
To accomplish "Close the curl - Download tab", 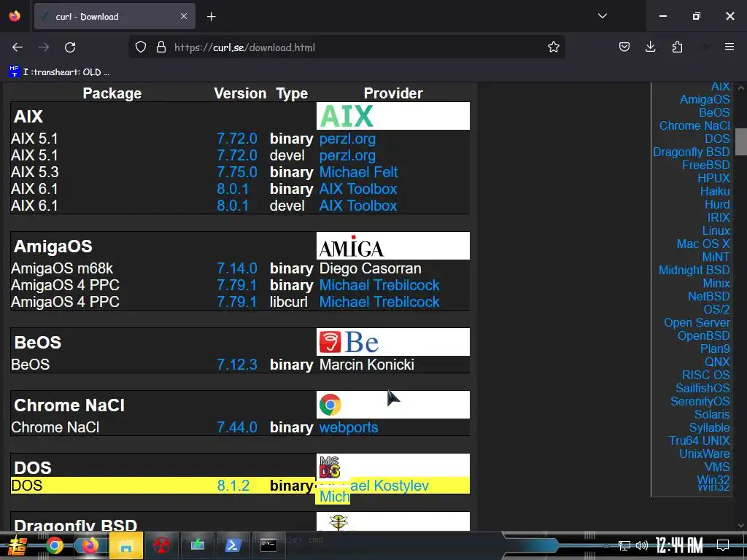I will (x=184, y=16).
